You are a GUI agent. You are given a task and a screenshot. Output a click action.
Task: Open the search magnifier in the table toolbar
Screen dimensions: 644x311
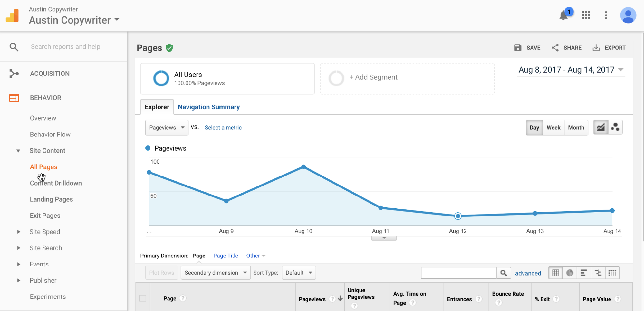(504, 273)
